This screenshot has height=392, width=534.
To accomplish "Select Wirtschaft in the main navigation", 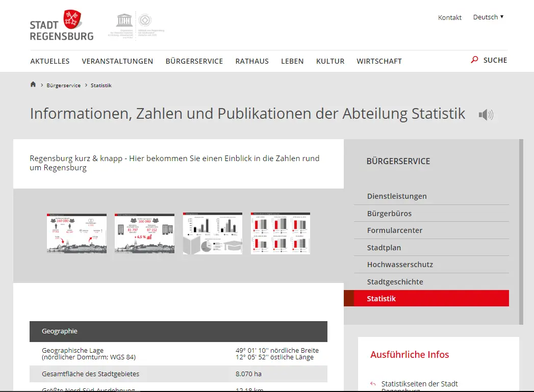I will (379, 61).
